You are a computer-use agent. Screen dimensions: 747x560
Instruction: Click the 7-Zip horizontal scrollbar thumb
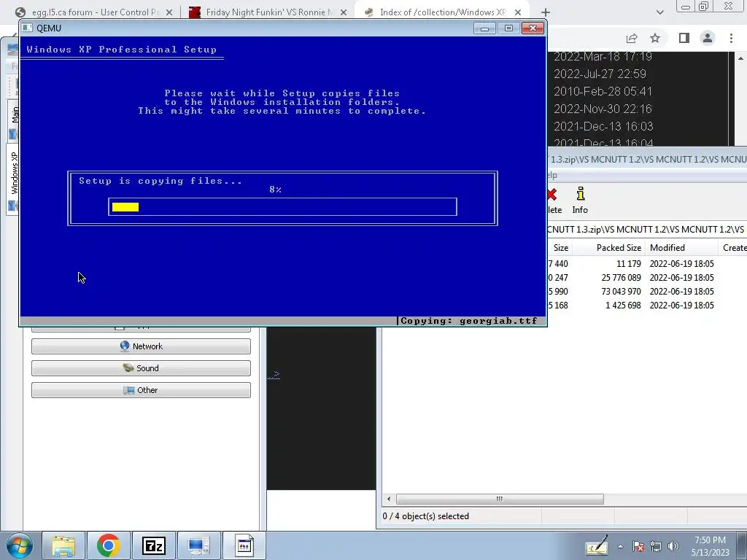click(500, 499)
